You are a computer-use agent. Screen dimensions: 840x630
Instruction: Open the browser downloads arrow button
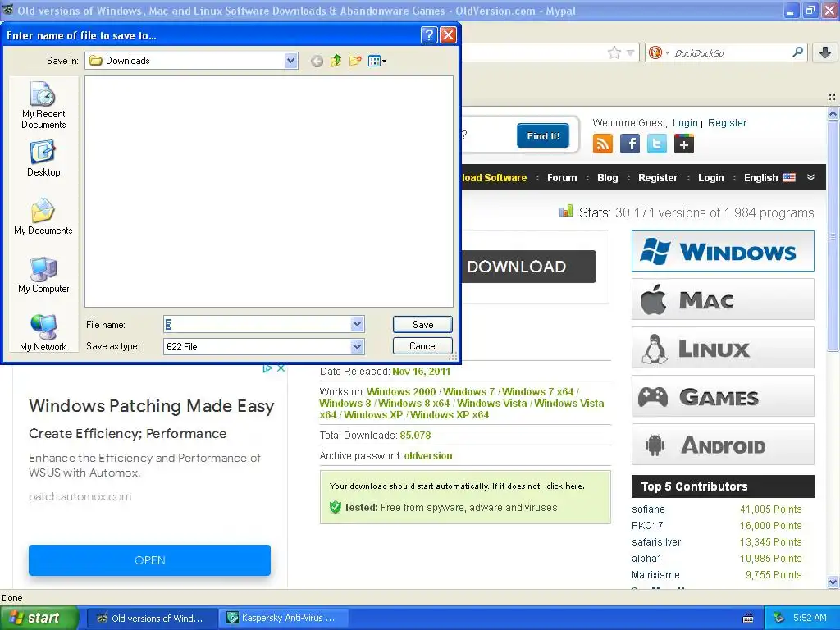tap(825, 52)
